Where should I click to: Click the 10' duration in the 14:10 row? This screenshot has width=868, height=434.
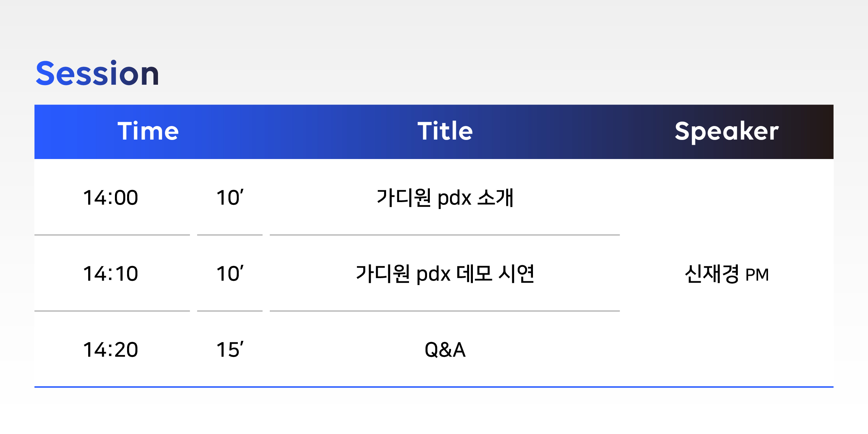coord(230,274)
